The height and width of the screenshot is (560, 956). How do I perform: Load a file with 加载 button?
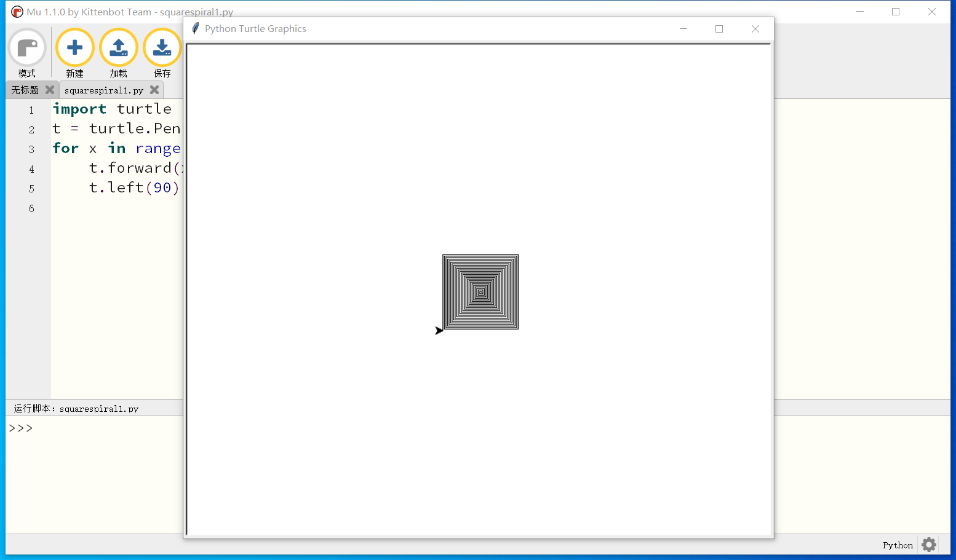click(x=119, y=53)
